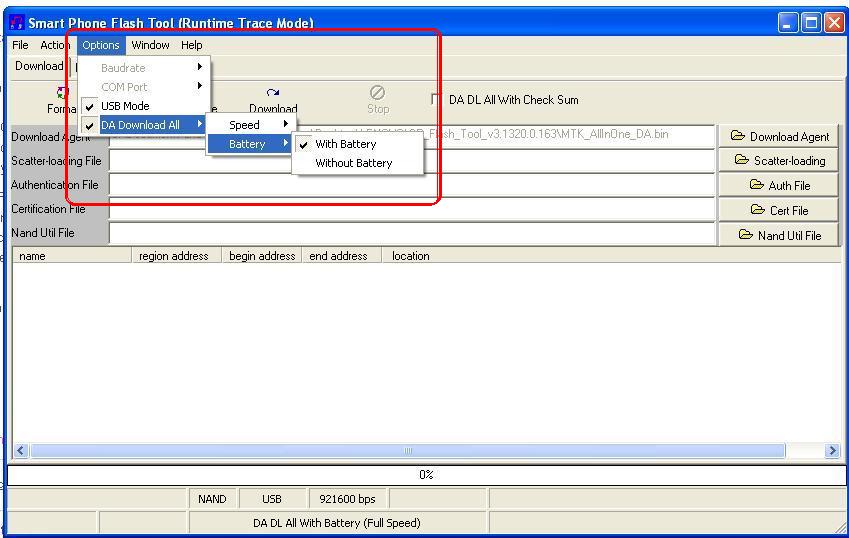Switch to the Download tab
The height and width of the screenshot is (538, 849).
[x=39, y=66]
